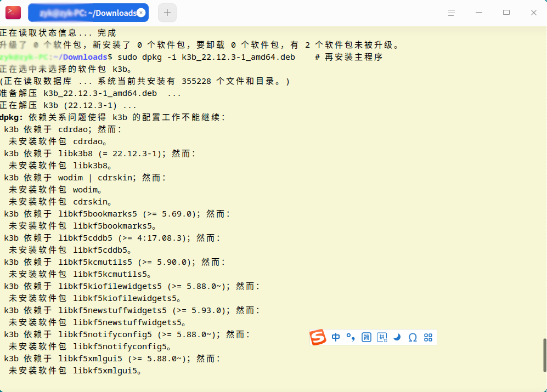Click the moon skin icon on IME bar
547x392 pixels.
tap(397, 337)
